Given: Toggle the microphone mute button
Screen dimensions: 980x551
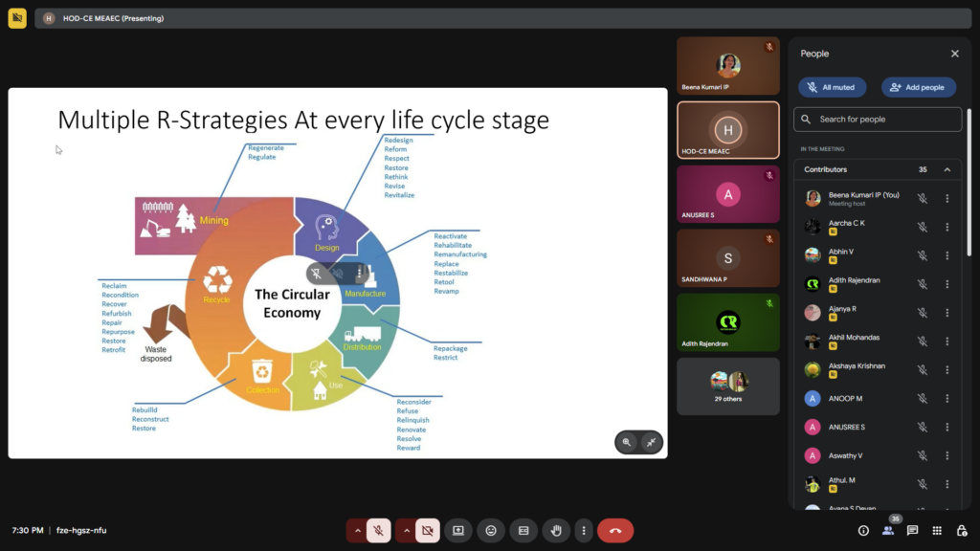Looking at the screenshot, I should tap(379, 530).
